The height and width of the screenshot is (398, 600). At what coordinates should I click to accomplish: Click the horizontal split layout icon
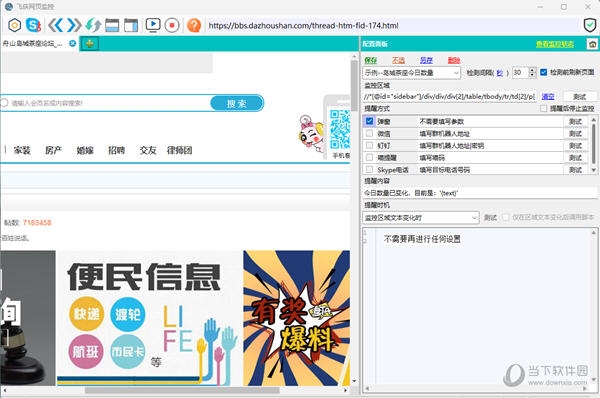(112, 25)
